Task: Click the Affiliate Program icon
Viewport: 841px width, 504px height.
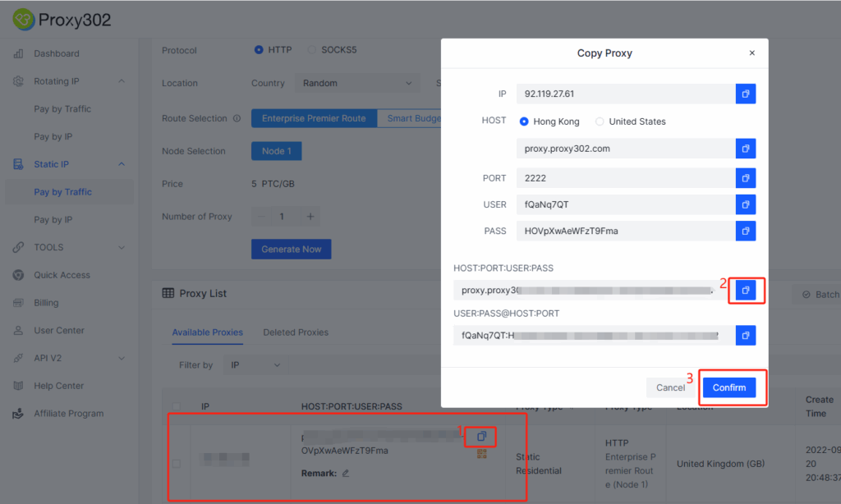Action: point(18,414)
